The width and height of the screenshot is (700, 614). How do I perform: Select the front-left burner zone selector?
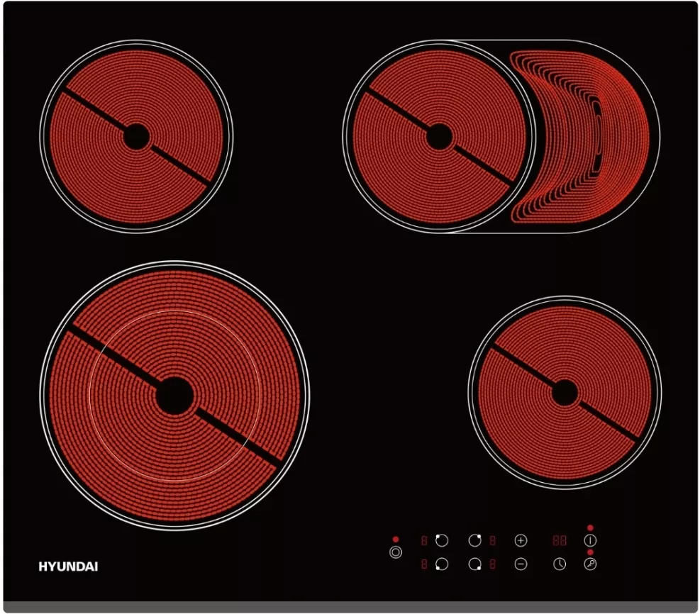coord(442,564)
